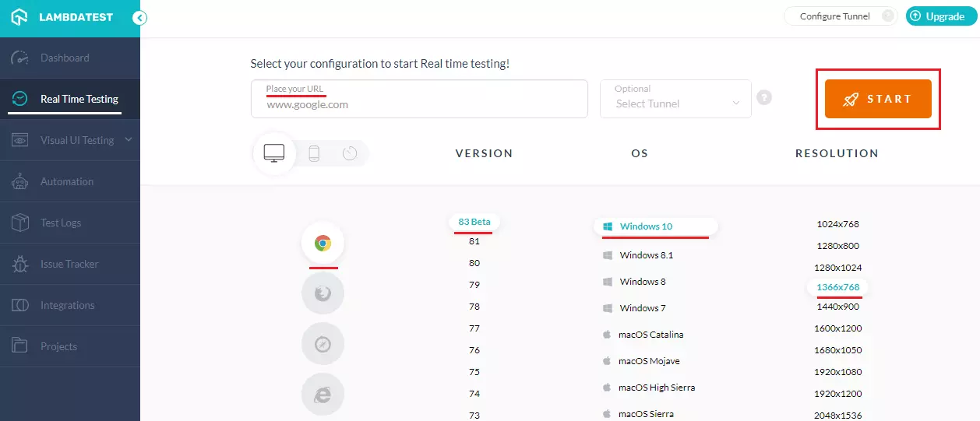Select 1600x1200 resolution
Viewport: 980px width, 421px height.
point(837,328)
